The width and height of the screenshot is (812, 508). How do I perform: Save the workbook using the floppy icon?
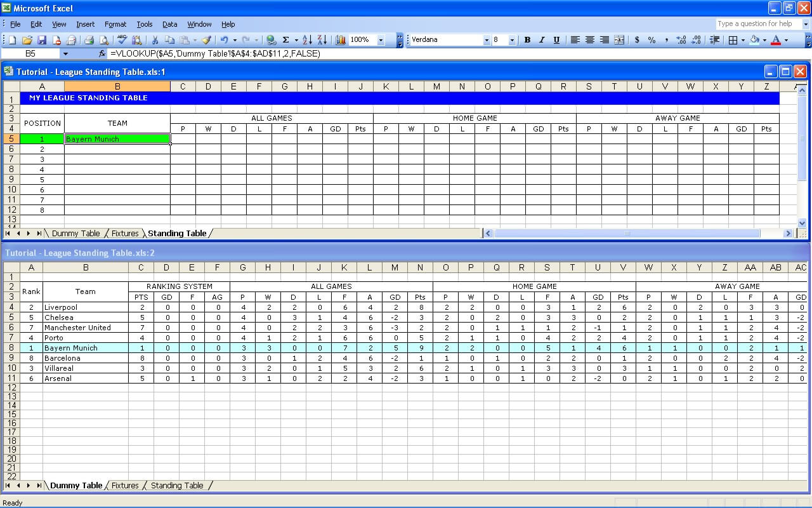tap(42, 40)
